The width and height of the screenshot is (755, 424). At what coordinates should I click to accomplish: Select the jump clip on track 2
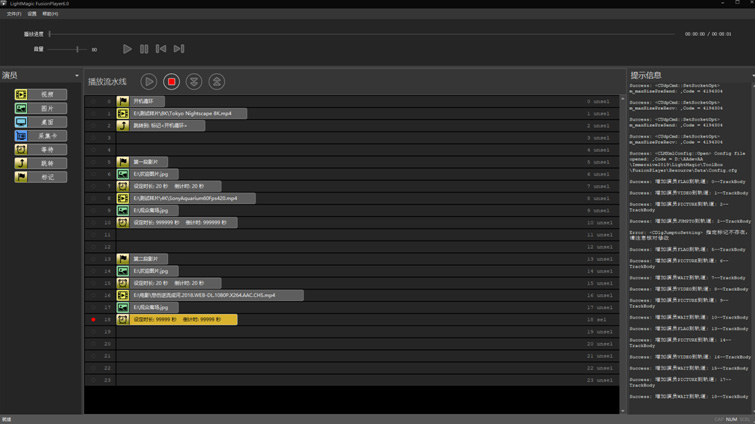pyautogui.click(x=161, y=126)
